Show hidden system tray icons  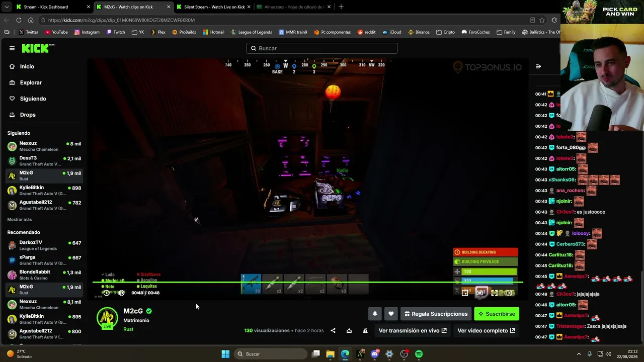579,354
